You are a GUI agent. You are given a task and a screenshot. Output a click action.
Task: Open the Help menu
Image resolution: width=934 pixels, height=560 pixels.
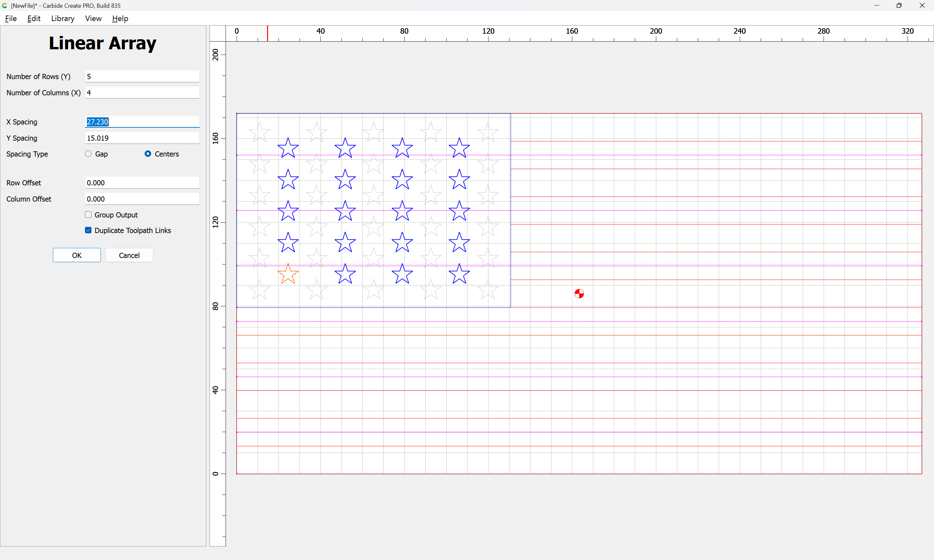120,18
